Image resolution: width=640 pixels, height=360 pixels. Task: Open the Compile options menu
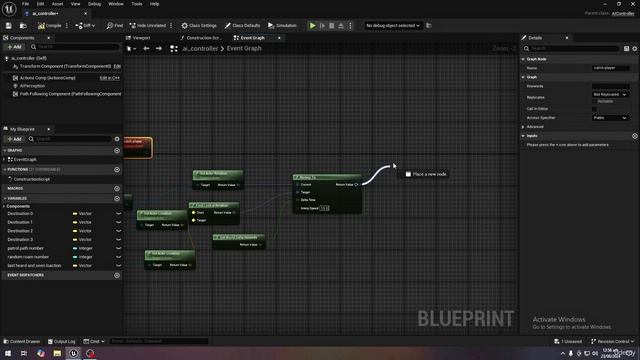(67, 26)
